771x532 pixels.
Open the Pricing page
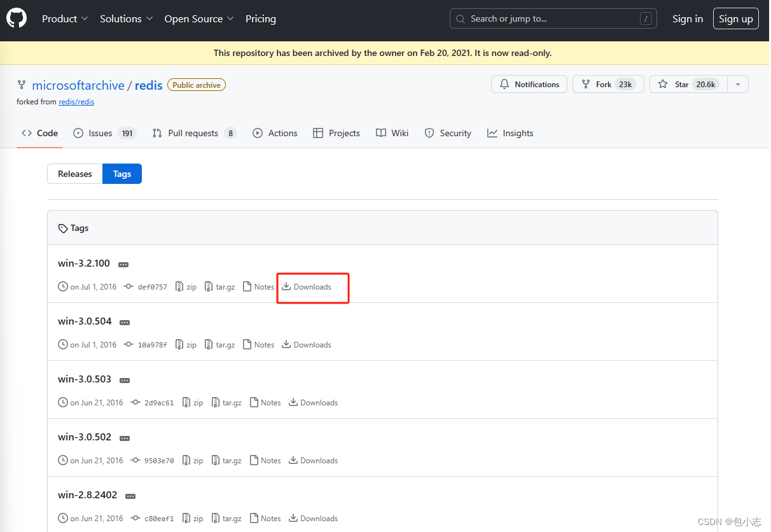tap(261, 19)
